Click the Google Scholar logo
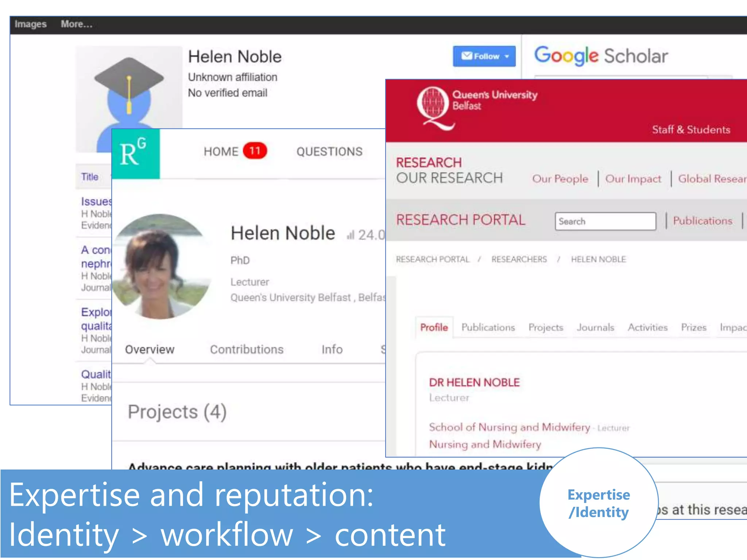The height and width of the screenshot is (560, 747). [601, 56]
